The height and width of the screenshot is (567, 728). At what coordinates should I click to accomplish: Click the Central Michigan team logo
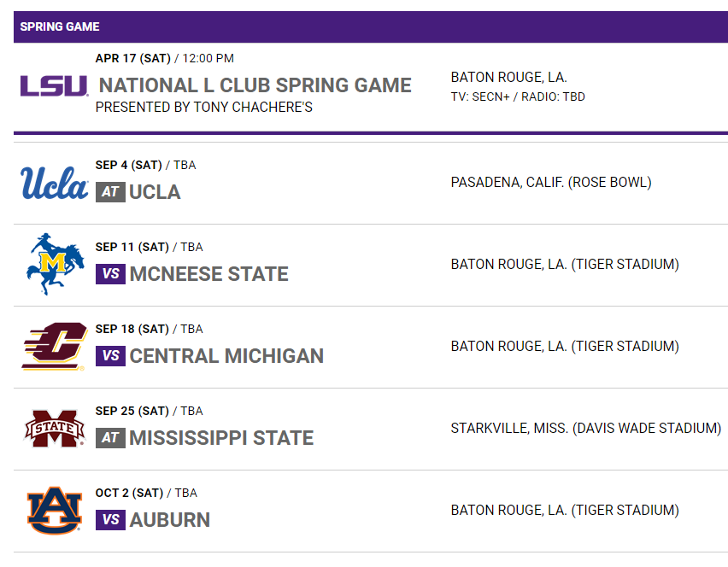pos(54,347)
